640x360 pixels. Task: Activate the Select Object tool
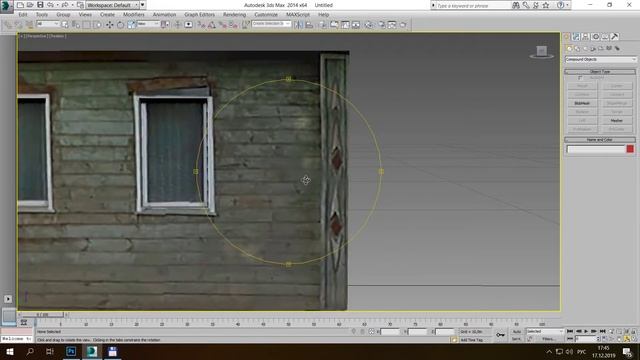tap(65, 25)
